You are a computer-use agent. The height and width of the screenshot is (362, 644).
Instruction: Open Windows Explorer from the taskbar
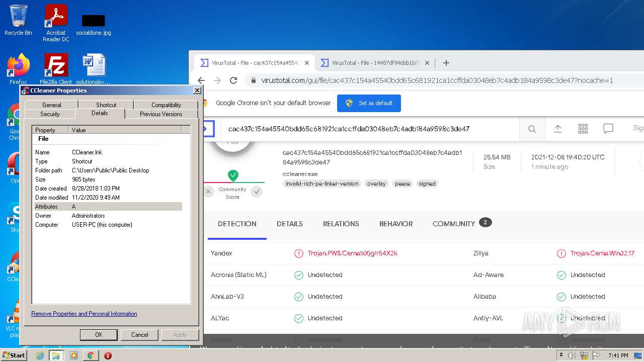[x=56, y=355]
